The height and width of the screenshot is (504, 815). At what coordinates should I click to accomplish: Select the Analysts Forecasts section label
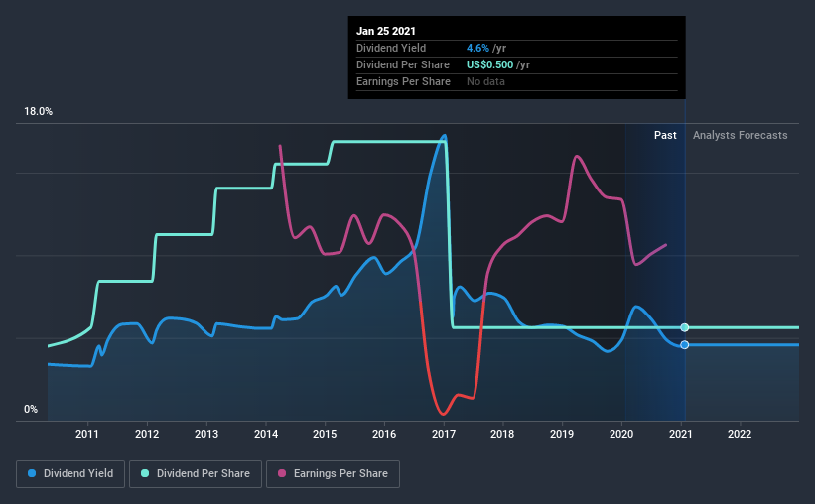740,135
